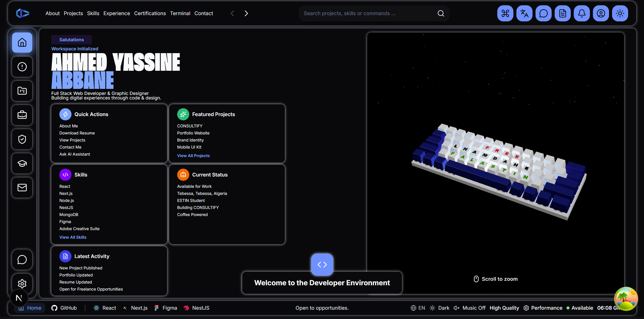Open the command palette icon
This screenshot has width=644, height=319.
tap(505, 13)
